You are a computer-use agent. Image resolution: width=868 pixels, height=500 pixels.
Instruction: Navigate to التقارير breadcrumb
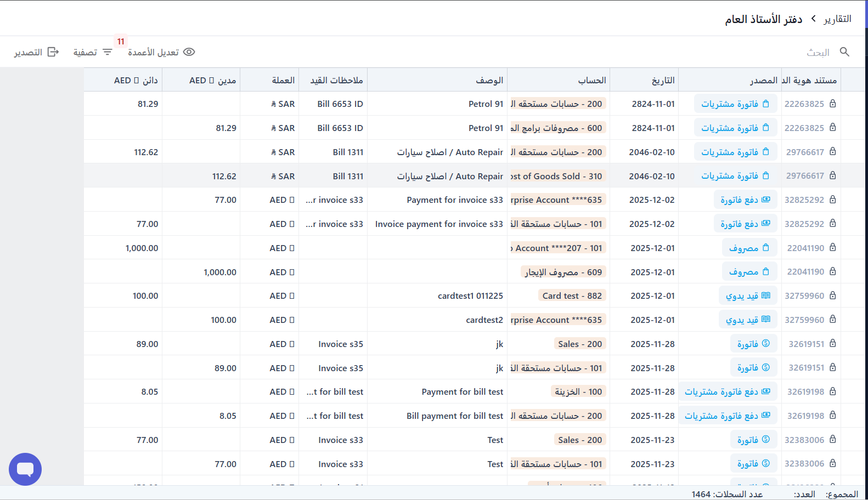(x=837, y=19)
